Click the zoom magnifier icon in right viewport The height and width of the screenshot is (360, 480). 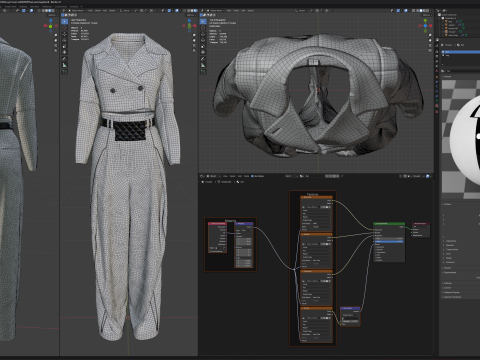(x=430, y=35)
